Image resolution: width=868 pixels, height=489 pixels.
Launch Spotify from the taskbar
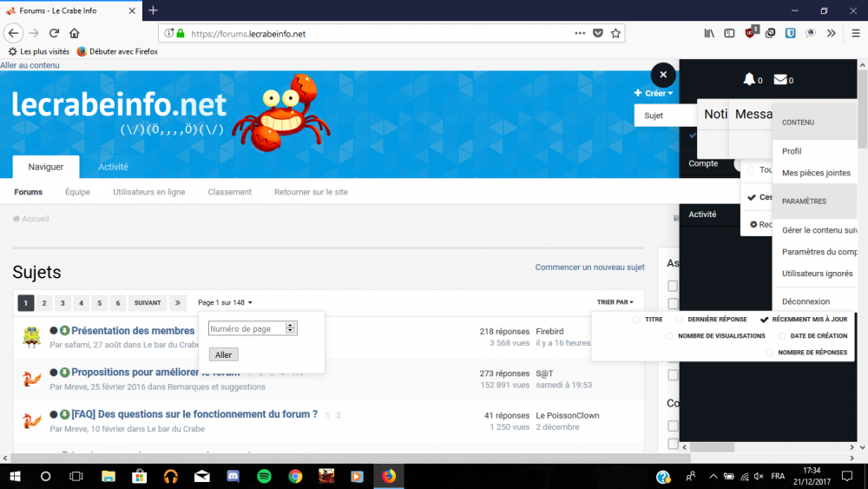coord(264,476)
